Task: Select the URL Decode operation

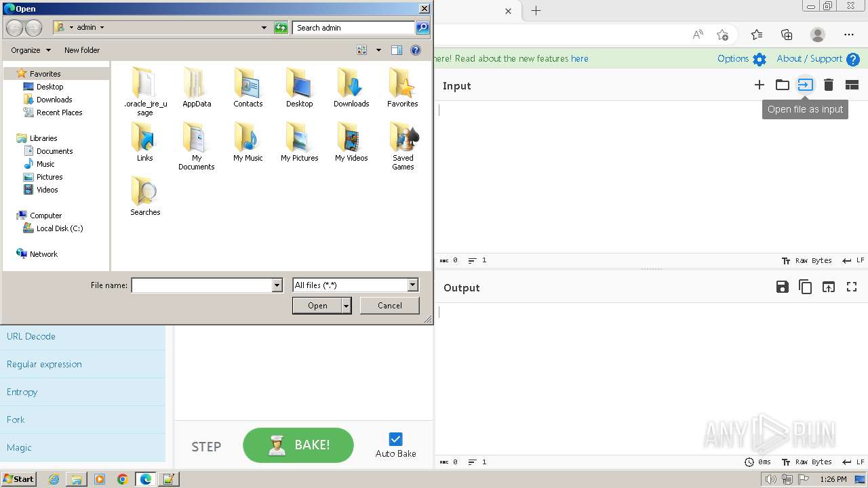Action: click(x=83, y=336)
